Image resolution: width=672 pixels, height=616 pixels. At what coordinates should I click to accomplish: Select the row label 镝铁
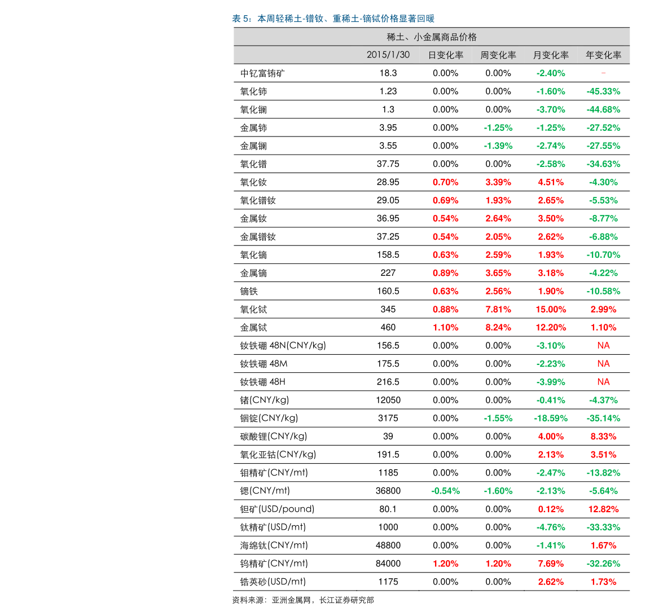[249, 291]
